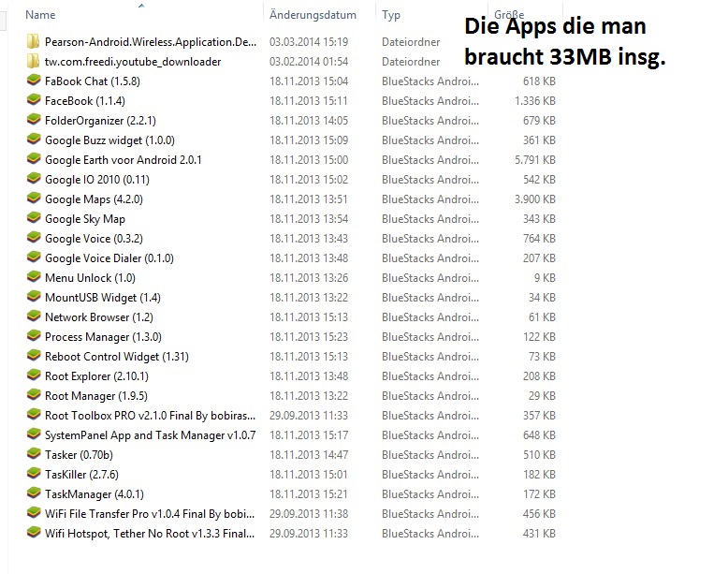Click the MountUSB Widget (1.4) icon
Viewport: 728px width, 574px height.
point(34,297)
